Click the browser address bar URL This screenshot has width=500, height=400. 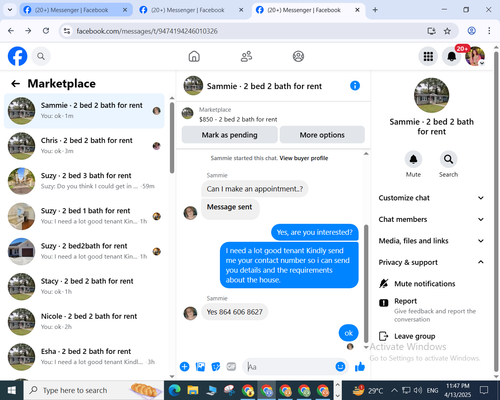[147, 31]
